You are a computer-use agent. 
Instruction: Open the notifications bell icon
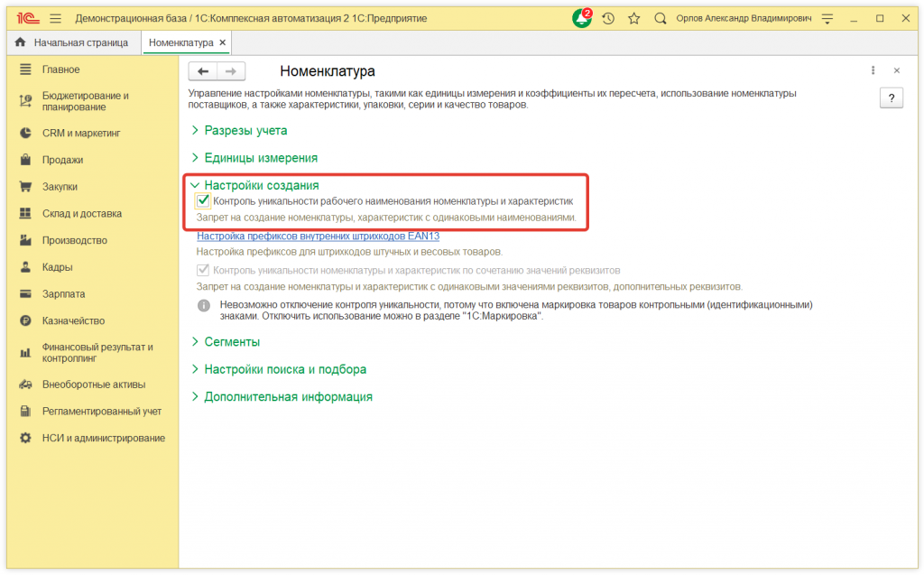coord(582,16)
